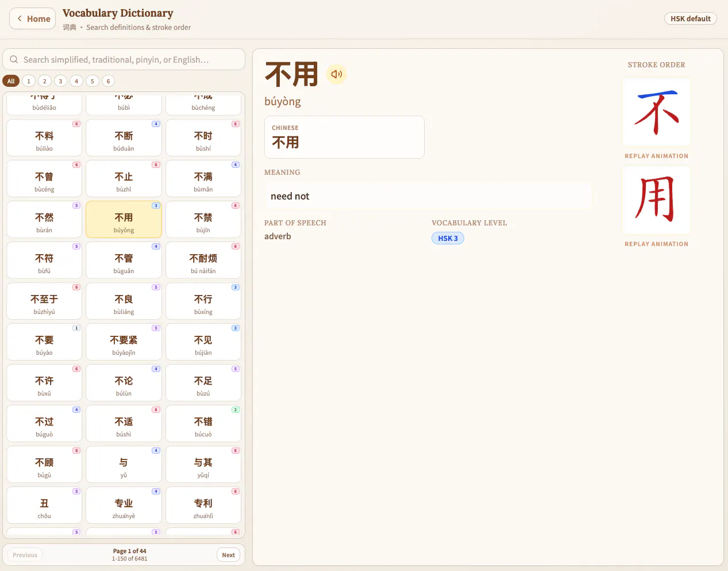Open the 不适 búshì word card
The image size is (728, 571).
124,424
